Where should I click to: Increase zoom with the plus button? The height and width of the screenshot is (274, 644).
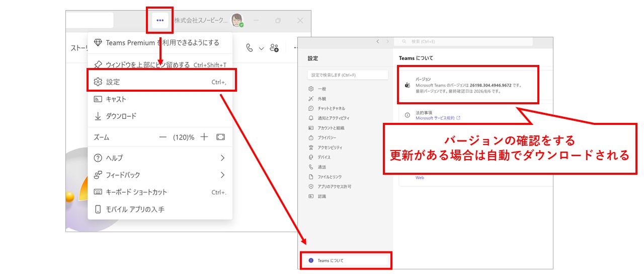tap(204, 137)
